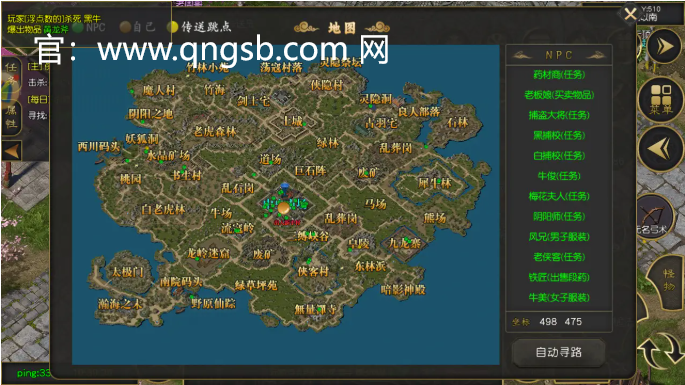Select 竹林小苑 location on map

click(x=208, y=67)
